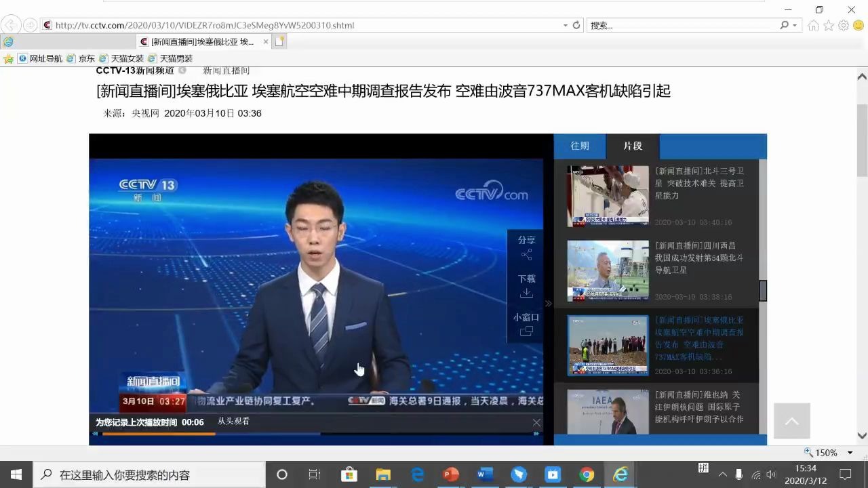Open Word from the taskbar

click(x=485, y=474)
